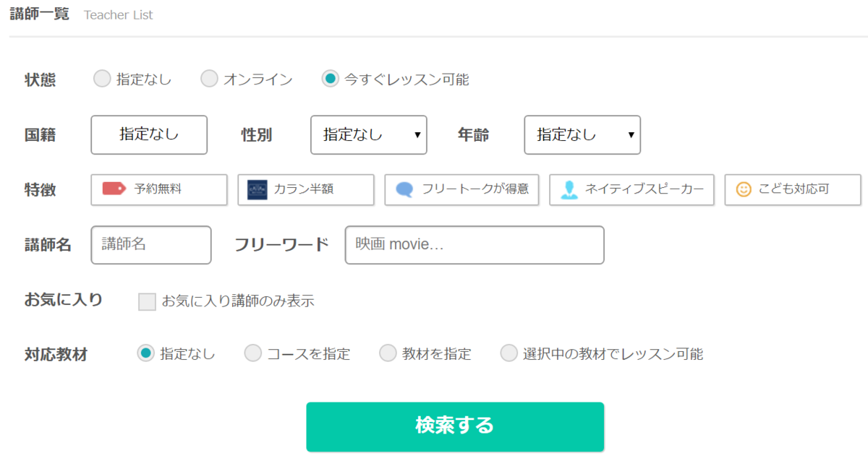Open the 国籍 指定なし selector
The width and height of the screenshot is (868, 461).
tap(149, 134)
